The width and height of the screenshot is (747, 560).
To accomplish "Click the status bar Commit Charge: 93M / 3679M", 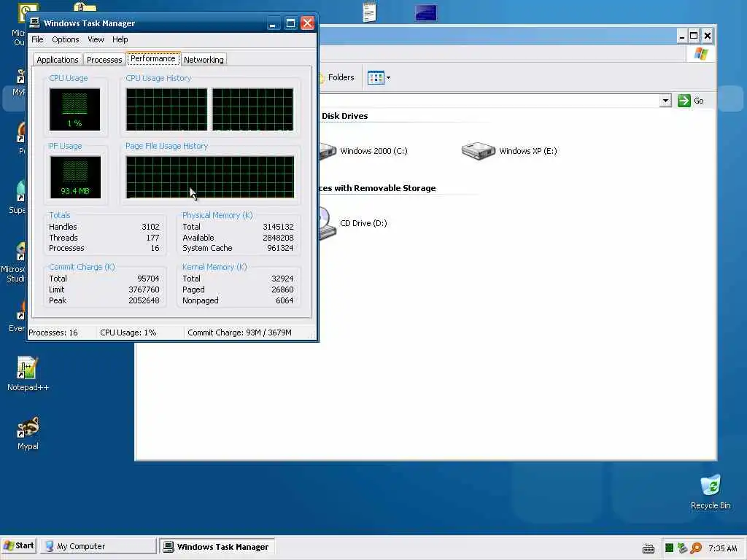I will [239, 332].
